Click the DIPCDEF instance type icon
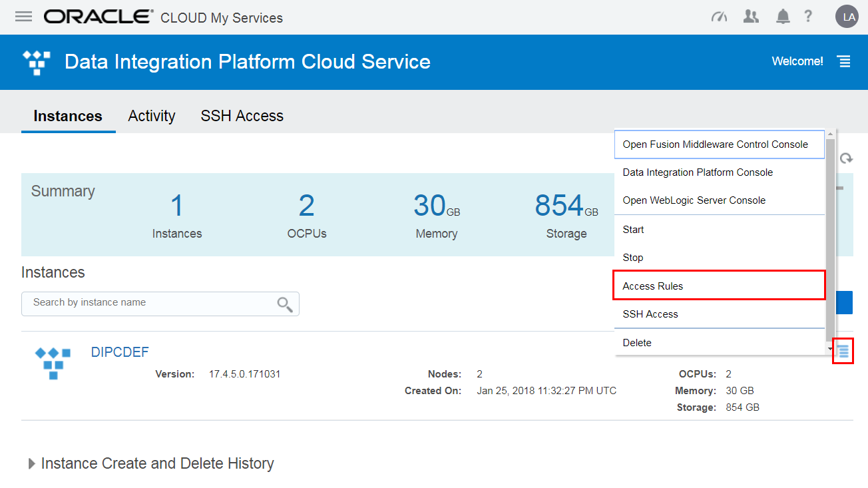The width and height of the screenshot is (868, 488). click(52, 363)
